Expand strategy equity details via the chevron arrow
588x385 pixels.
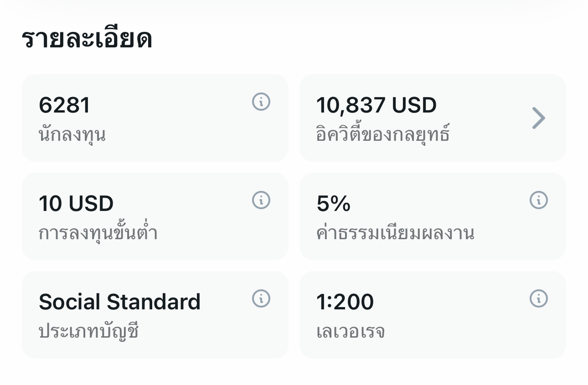538,118
